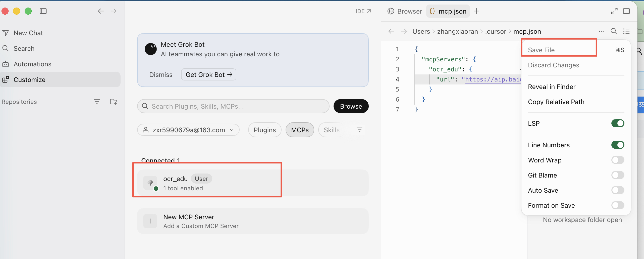Screen dimensions: 644x259
Task: Select the Plugins filter tab
Action: [265, 130]
